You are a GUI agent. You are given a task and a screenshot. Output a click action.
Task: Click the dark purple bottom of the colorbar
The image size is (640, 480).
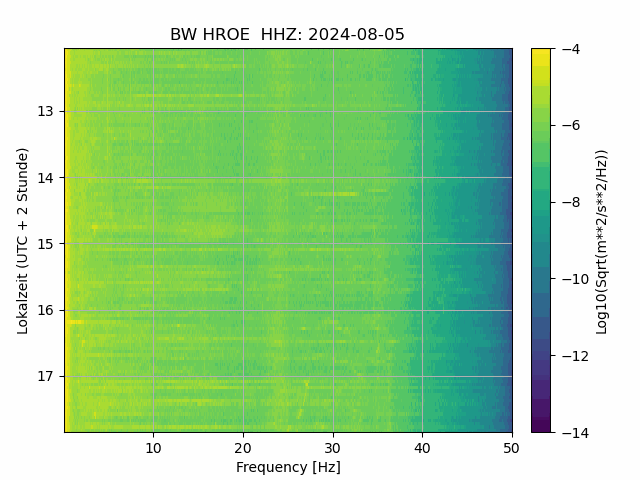[541, 422]
